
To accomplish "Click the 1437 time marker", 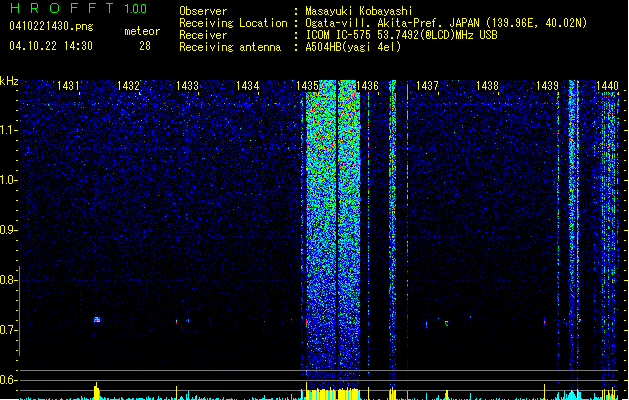I will (x=427, y=86).
